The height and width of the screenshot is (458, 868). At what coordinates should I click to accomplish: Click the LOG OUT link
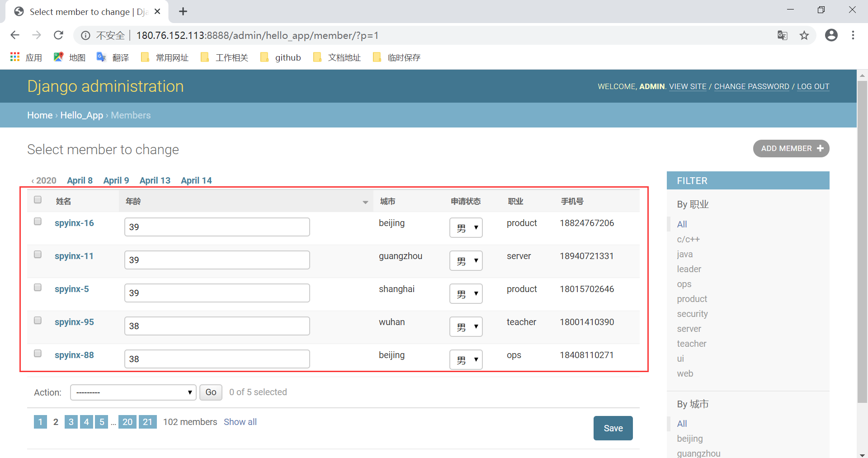pyautogui.click(x=813, y=86)
